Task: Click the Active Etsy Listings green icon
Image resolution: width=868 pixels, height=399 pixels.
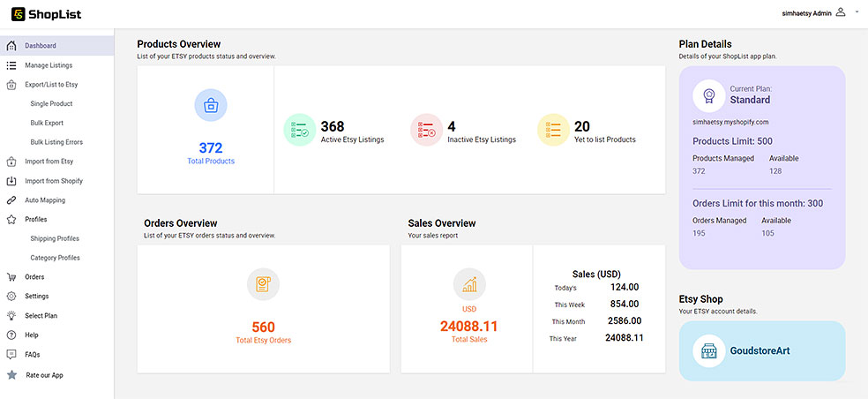Action: click(300, 130)
